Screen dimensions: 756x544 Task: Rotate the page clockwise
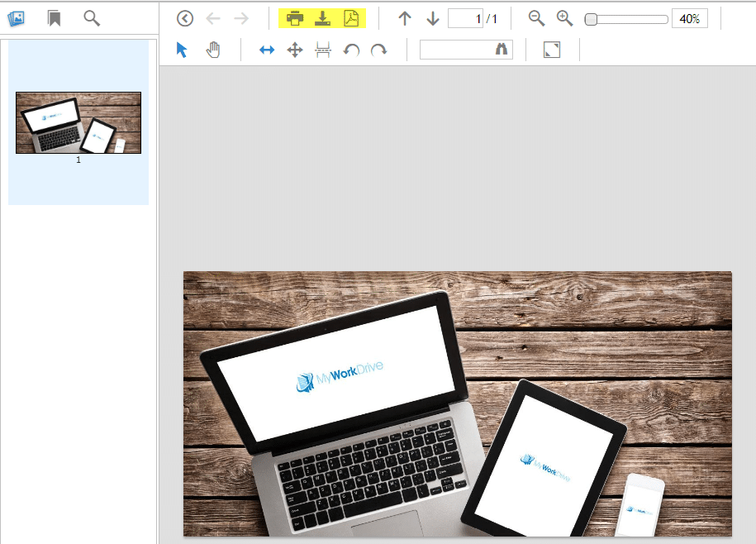click(x=378, y=50)
